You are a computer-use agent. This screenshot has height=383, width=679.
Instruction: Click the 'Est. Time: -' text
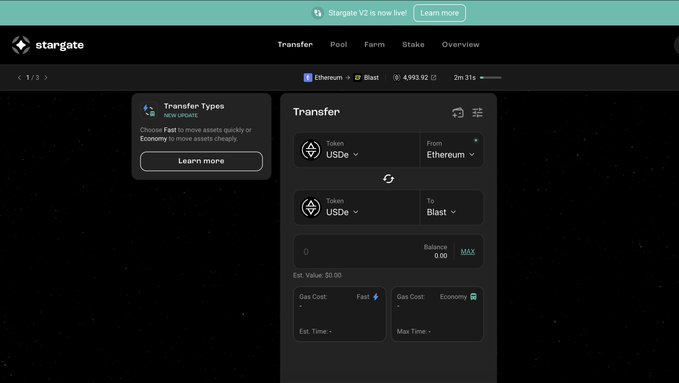315,331
